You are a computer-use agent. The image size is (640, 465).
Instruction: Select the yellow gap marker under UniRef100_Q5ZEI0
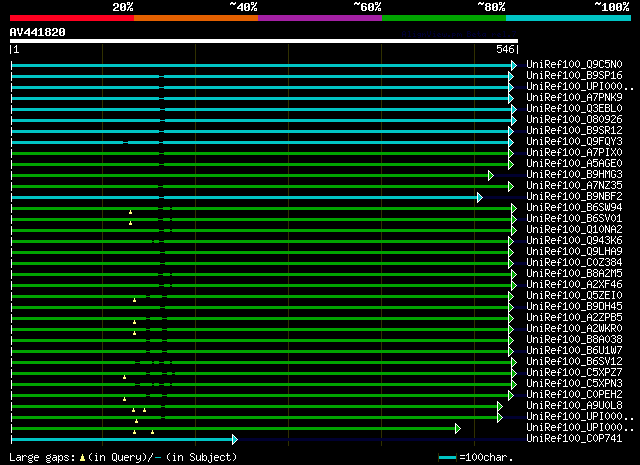click(134, 300)
